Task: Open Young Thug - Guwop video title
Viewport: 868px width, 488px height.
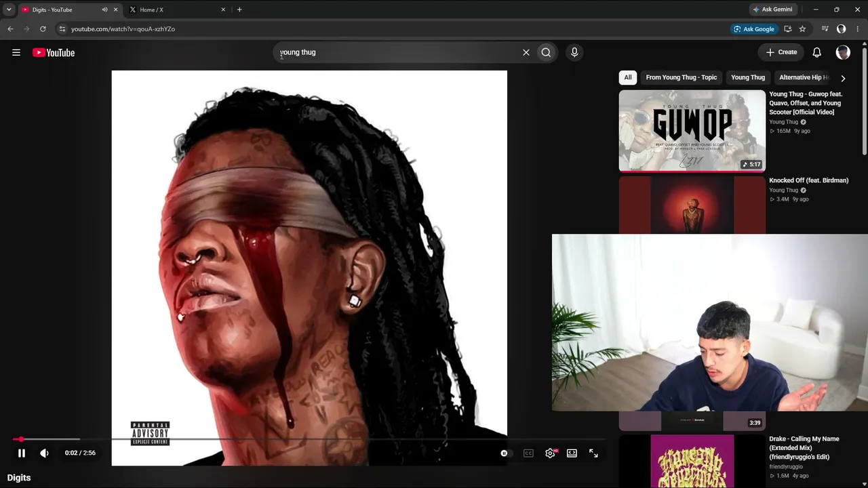Action: click(806, 103)
